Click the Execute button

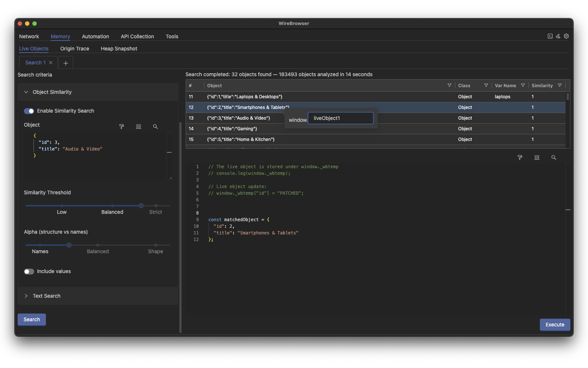[555, 325]
